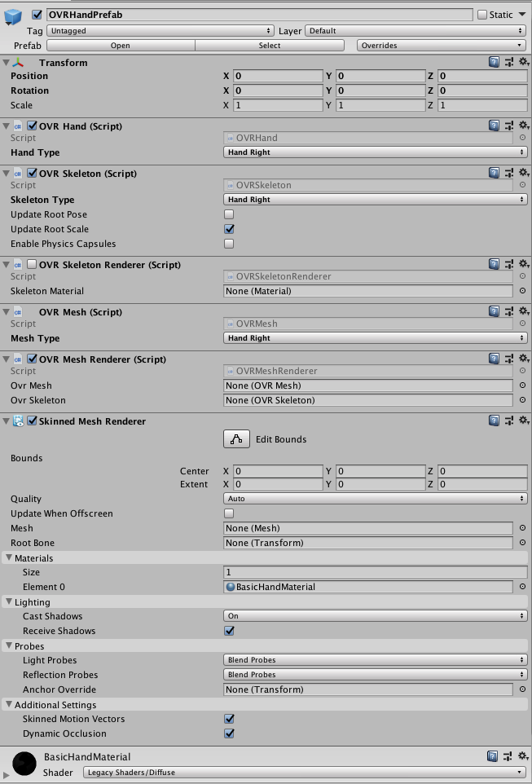Collapse the Lighting foldout
Screen dimensions: 532x784
pos(8,601)
